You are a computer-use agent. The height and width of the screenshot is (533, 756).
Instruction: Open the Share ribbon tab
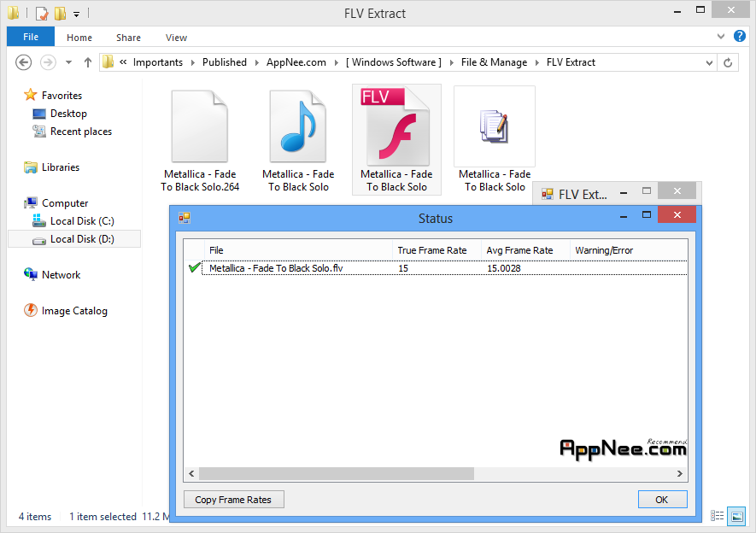(x=128, y=38)
